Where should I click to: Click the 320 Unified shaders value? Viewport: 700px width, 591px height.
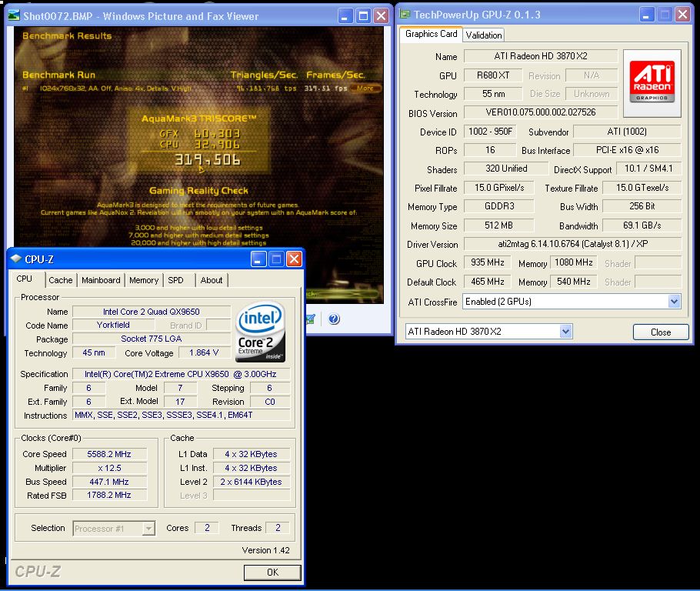click(x=506, y=169)
